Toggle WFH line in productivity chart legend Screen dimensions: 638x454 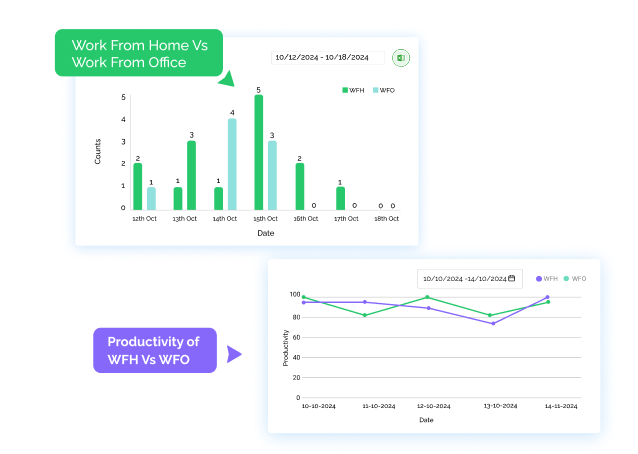coord(546,278)
